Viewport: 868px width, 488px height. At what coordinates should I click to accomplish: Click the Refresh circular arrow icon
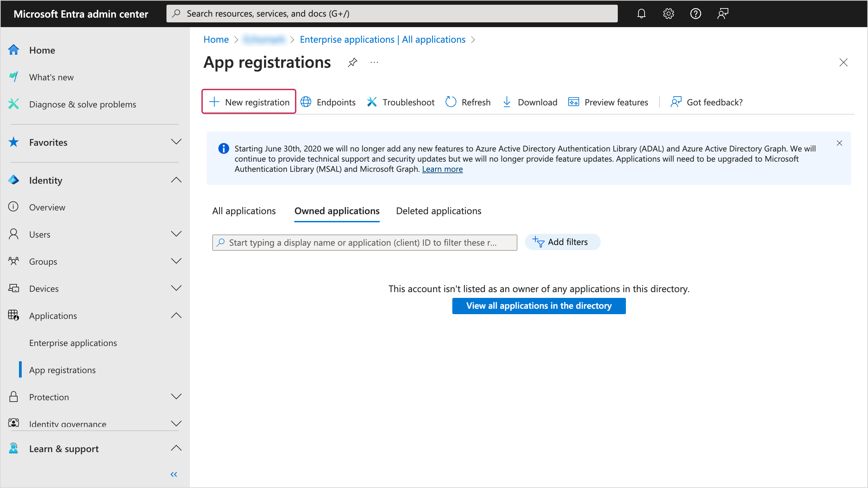451,102
